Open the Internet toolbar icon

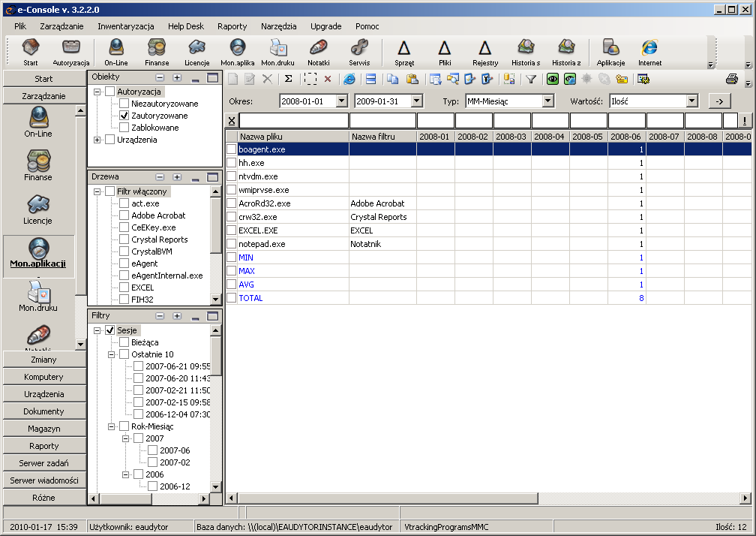click(650, 52)
